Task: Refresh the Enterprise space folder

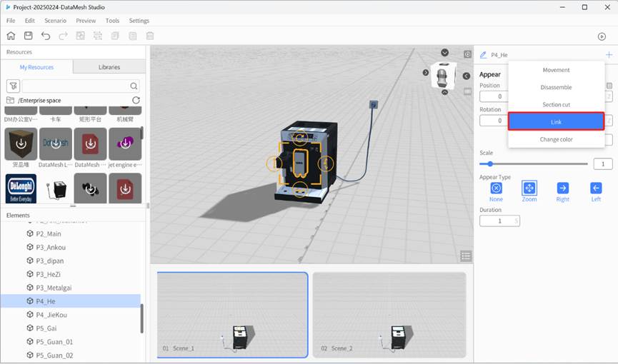Action: click(x=136, y=100)
